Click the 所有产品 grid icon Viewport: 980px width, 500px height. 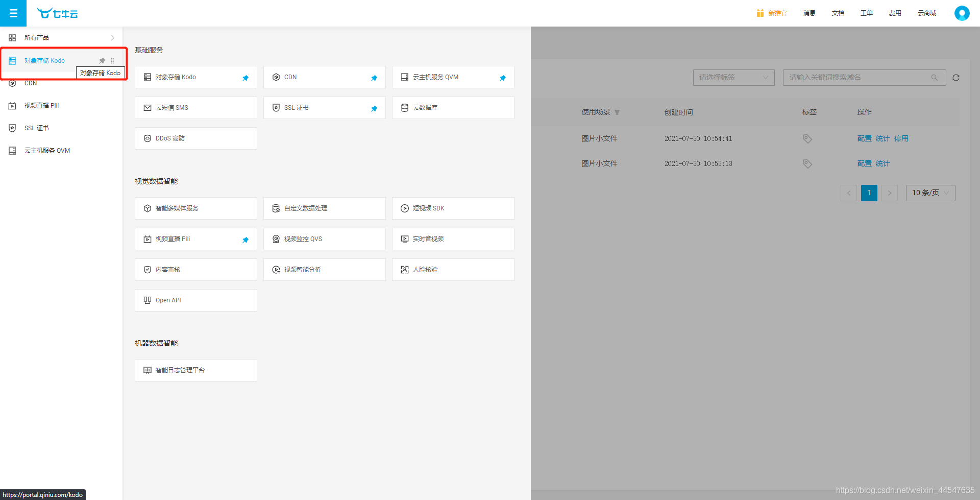click(x=12, y=38)
